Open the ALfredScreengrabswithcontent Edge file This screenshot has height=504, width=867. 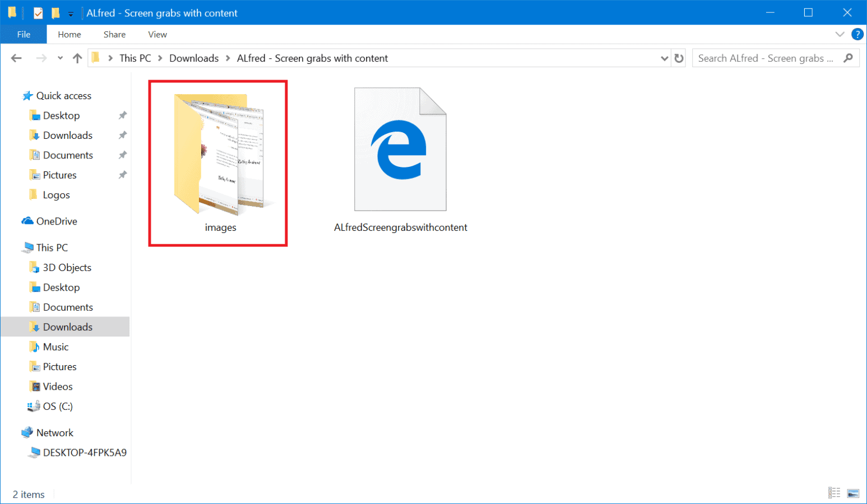[x=400, y=150]
